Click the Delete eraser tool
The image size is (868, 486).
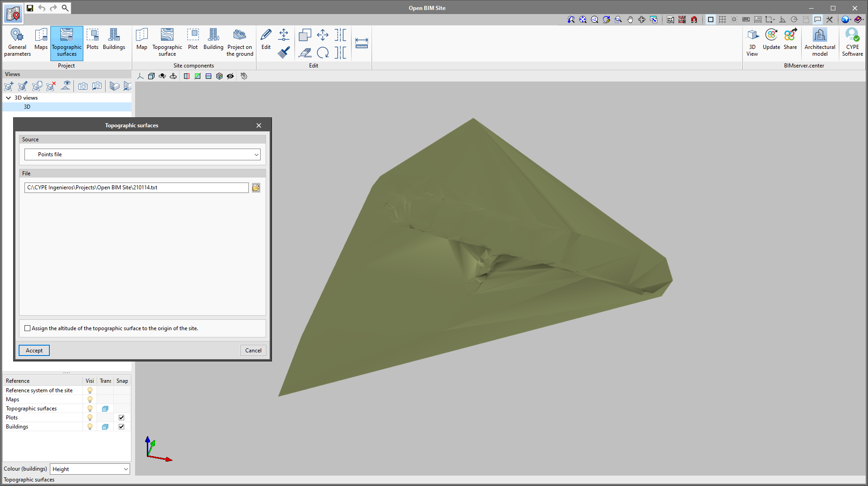click(x=305, y=53)
